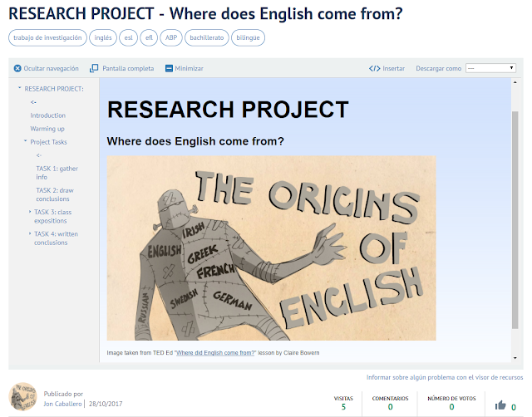This screenshot has height=417, width=532.
Task: Click the back arrow under RESEARCH PROJECT
Action: click(x=33, y=102)
